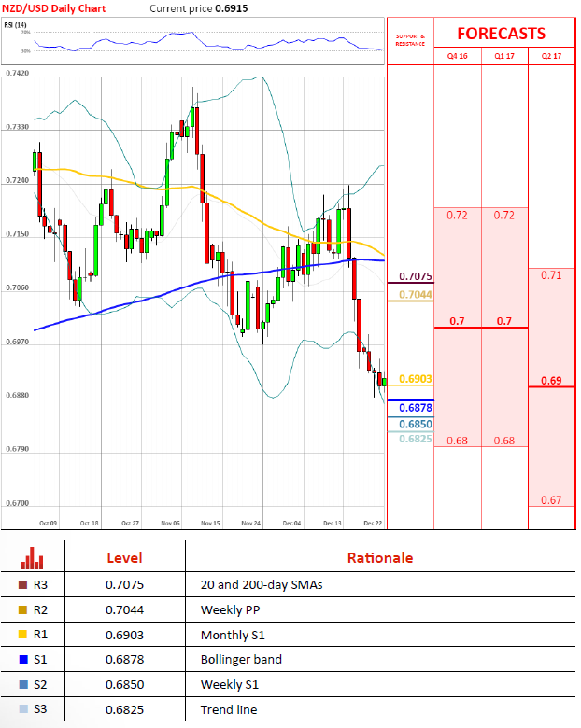Click the R2 gold color swatch
This screenshot has height=728, width=581.
[x=22, y=609]
